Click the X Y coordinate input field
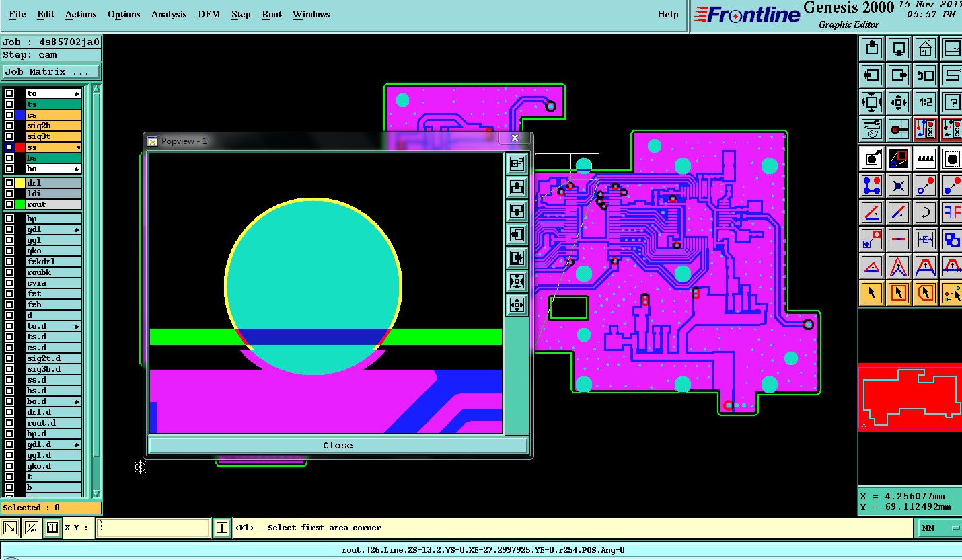The width and height of the screenshot is (962, 560). click(153, 528)
